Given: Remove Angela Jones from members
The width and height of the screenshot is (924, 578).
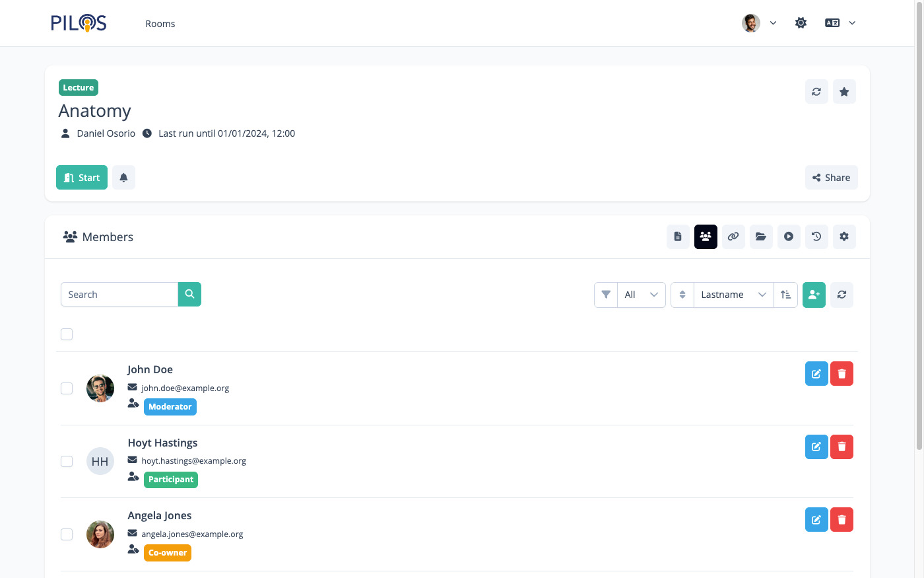Looking at the screenshot, I should [841, 520].
